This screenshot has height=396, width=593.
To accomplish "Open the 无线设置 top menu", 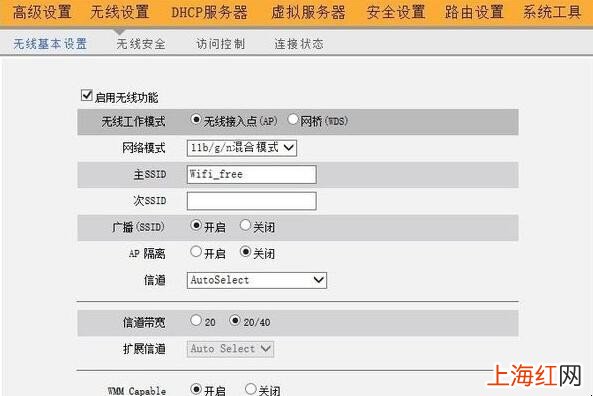I will [x=120, y=12].
